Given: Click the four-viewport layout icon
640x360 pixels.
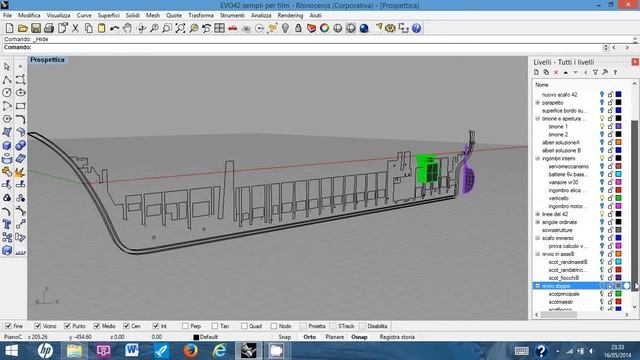Looking at the screenshot, I should pyautogui.click(x=220, y=28).
